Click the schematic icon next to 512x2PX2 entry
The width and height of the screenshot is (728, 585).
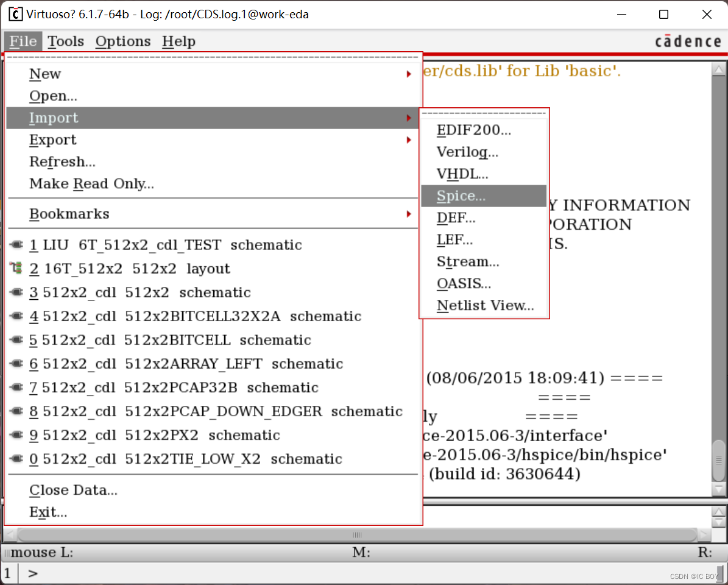pos(16,434)
